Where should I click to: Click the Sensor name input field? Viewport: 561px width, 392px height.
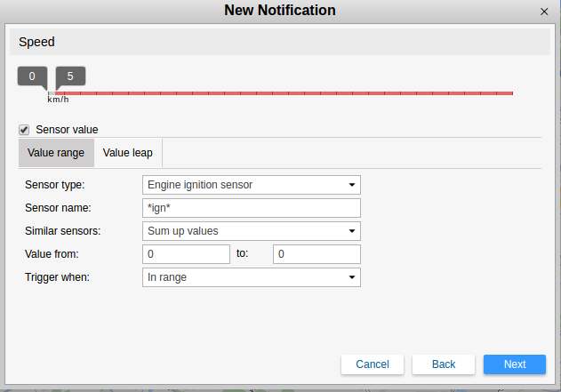coord(251,208)
